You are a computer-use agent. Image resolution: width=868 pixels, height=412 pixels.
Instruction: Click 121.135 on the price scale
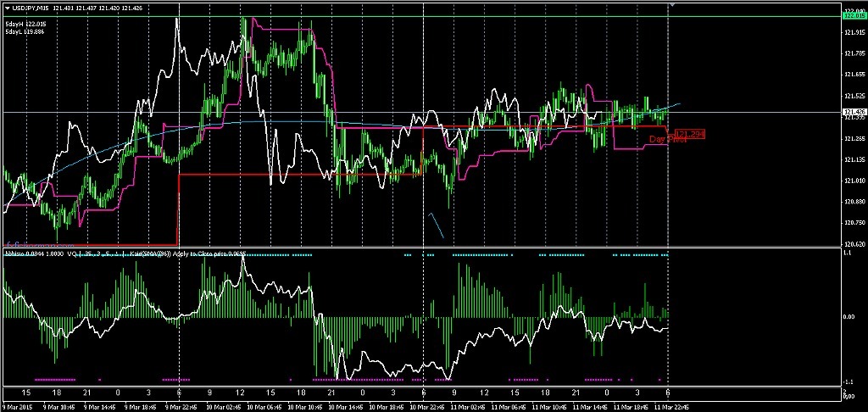coord(854,159)
